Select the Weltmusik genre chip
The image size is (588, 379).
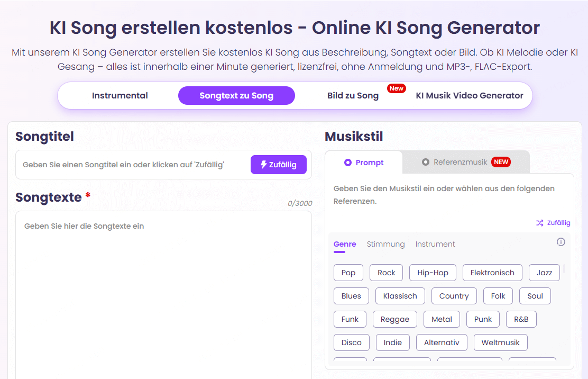point(500,342)
